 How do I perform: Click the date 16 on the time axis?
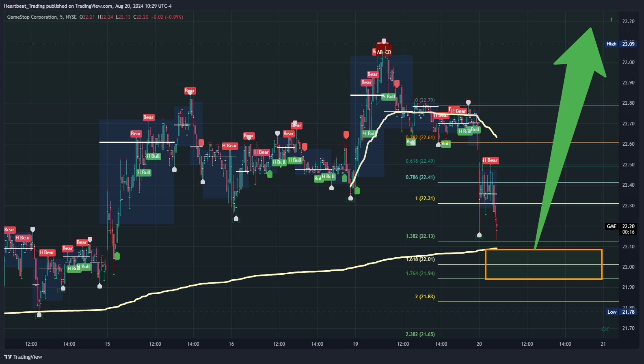[231, 344]
